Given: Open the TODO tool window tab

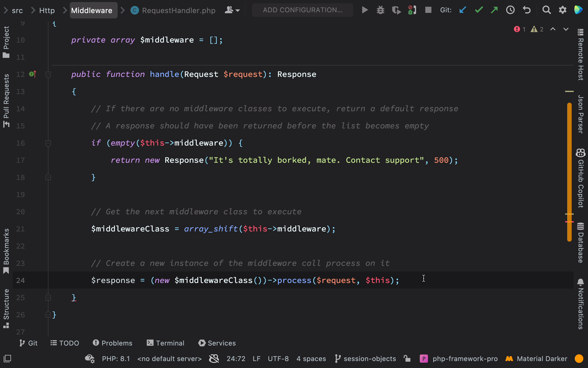Looking at the screenshot, I should 65,343.
